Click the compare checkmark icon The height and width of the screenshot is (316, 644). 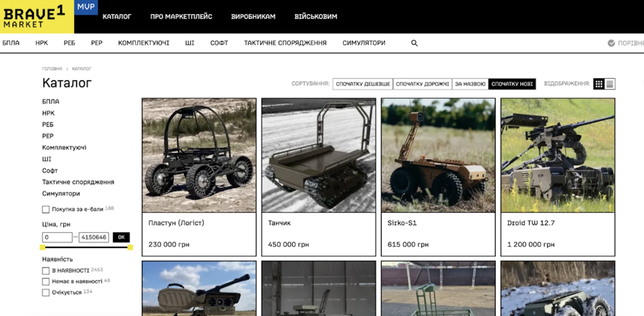click(611, 43)
